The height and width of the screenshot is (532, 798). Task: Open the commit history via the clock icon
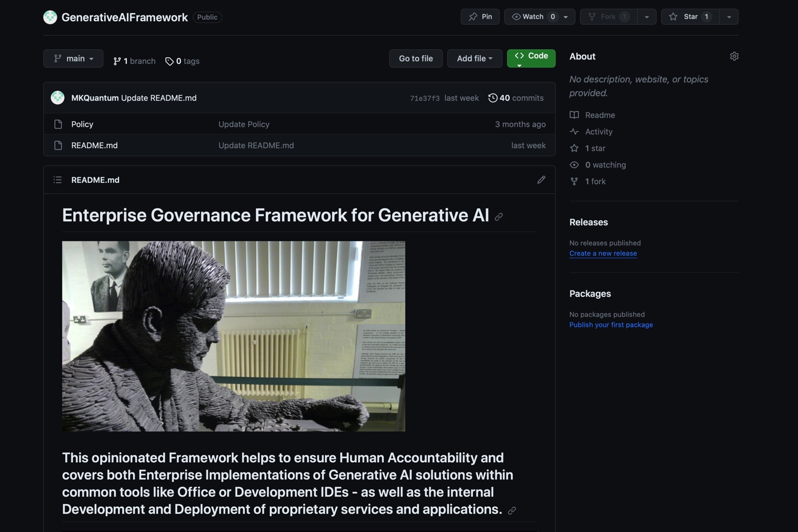[493, 97]
